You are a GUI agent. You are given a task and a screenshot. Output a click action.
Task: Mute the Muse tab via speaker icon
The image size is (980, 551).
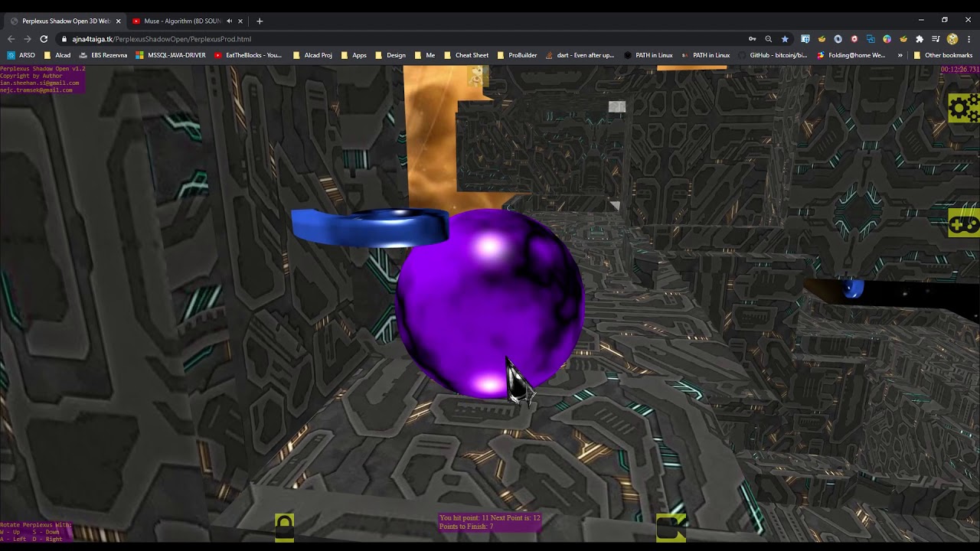point(229,21)
